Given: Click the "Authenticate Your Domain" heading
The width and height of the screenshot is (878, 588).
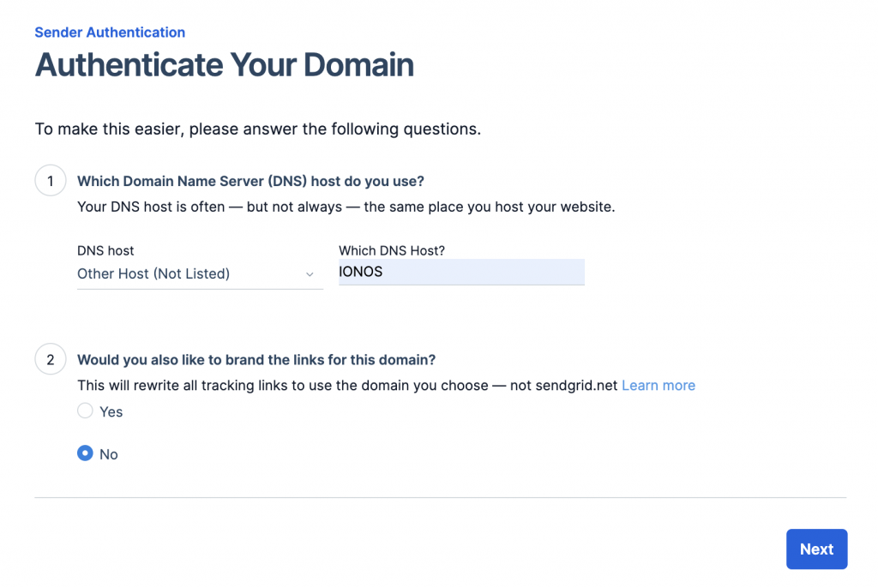Looking at the screenshot, I should click(224, 65).
